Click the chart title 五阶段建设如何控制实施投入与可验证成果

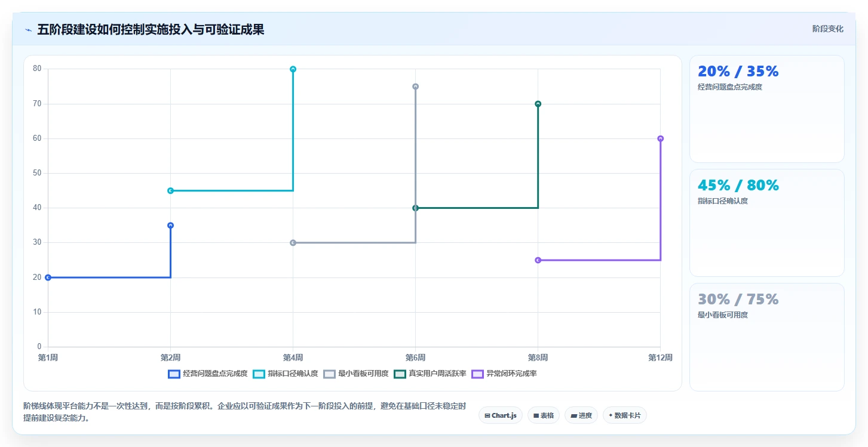click(x=151, y=30)
